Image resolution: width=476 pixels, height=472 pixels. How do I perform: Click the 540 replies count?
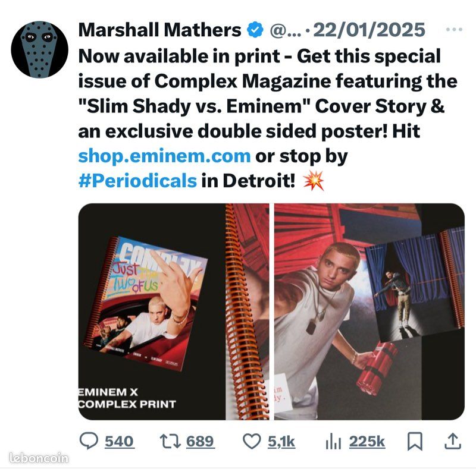[x=119, y=441]
